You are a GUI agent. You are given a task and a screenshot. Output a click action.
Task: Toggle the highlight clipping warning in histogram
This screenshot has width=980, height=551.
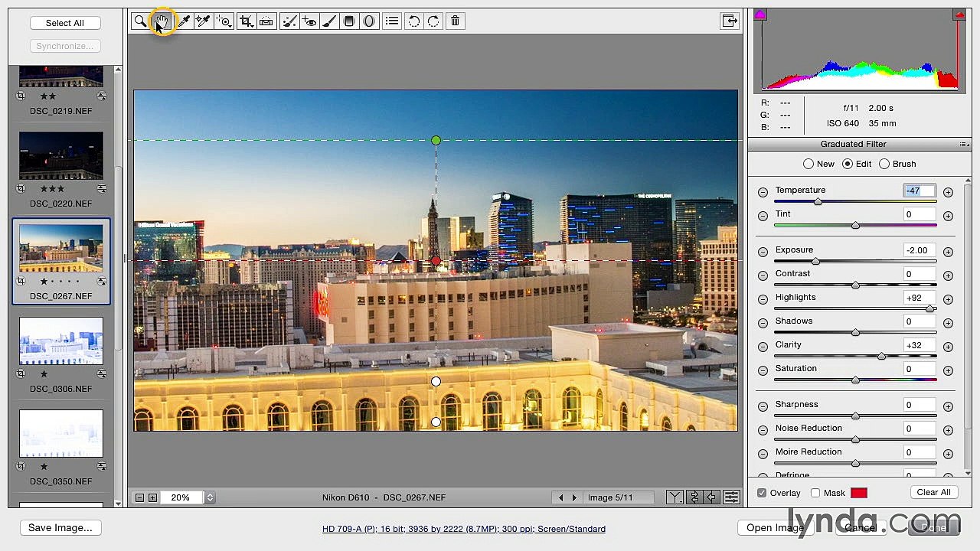(959, 15)
